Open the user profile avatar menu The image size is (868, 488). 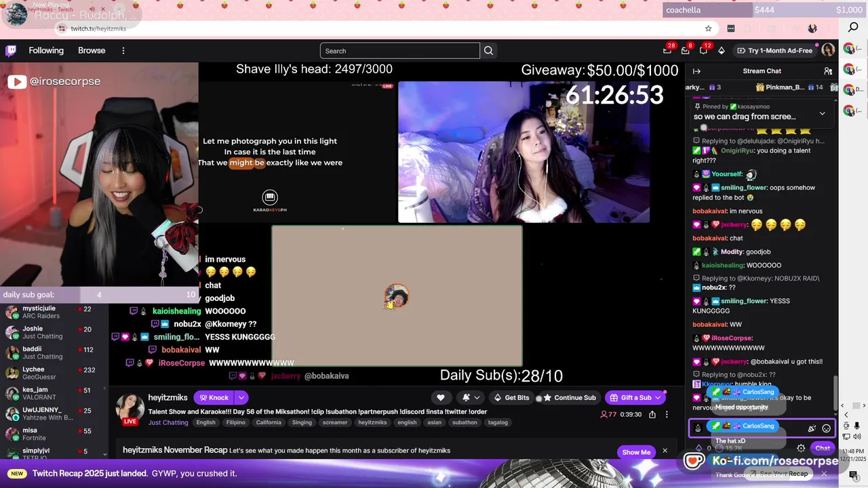tap(828, 50)
